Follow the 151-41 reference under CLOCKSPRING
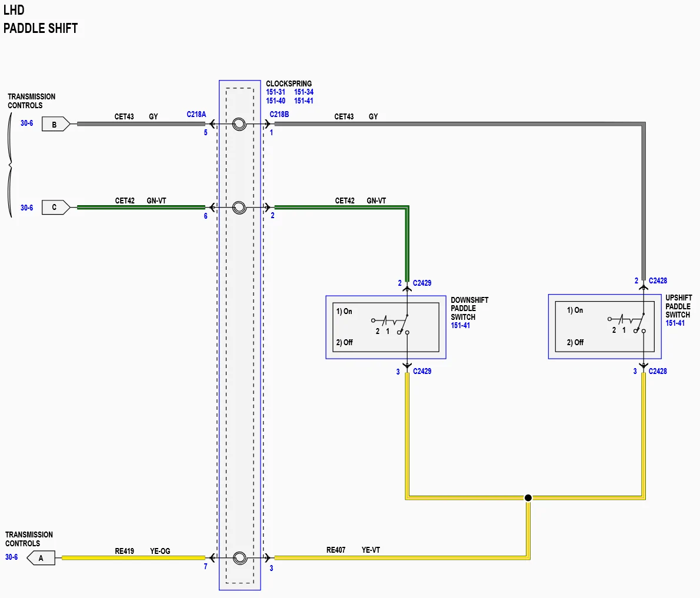700x598 pixels. click(x=304, y=101)
